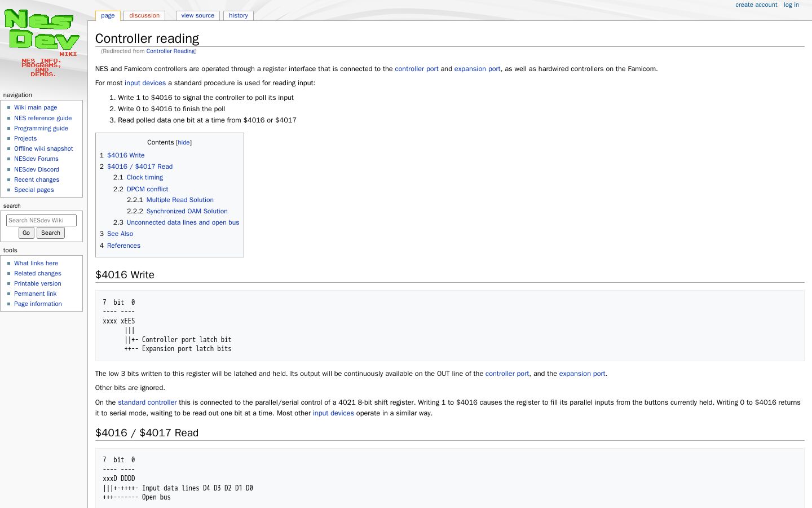Open the Controller Reading redirect link

coord(170,51)
